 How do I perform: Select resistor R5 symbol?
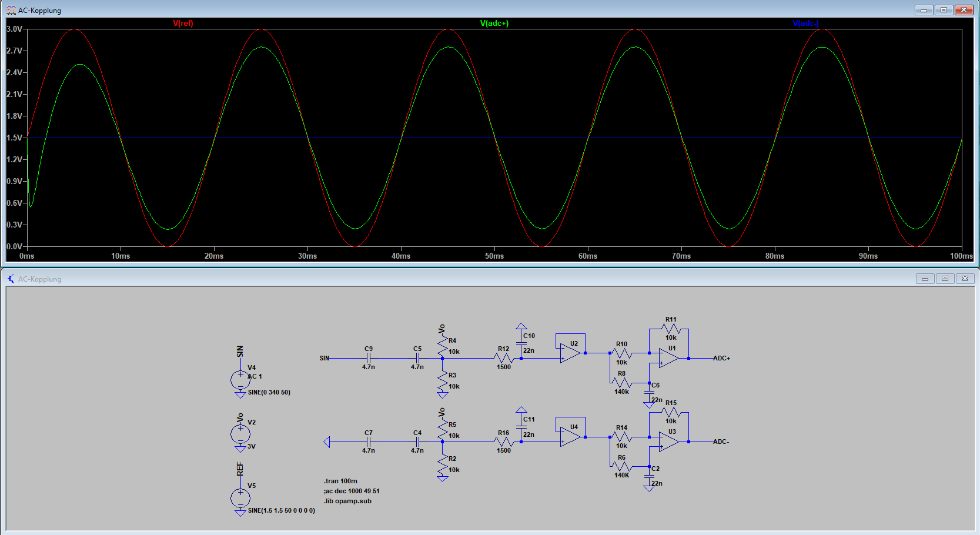[x=443, y=429]
